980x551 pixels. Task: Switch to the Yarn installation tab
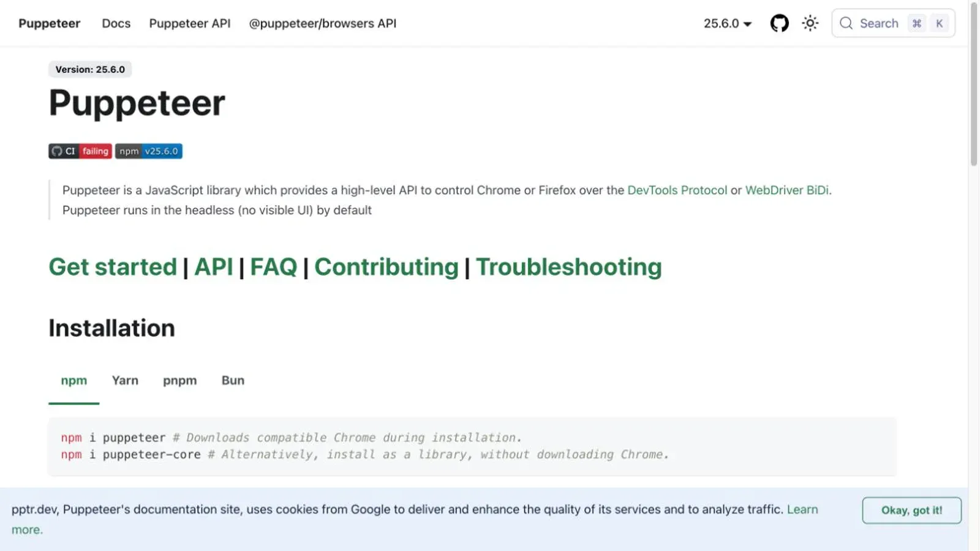coord(125,381)
